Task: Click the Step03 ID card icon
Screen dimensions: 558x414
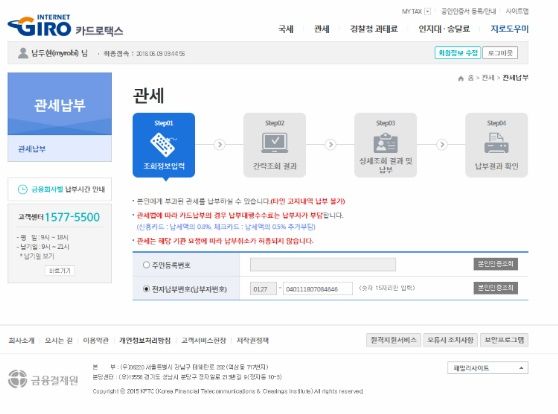Action: pos(385,143)
